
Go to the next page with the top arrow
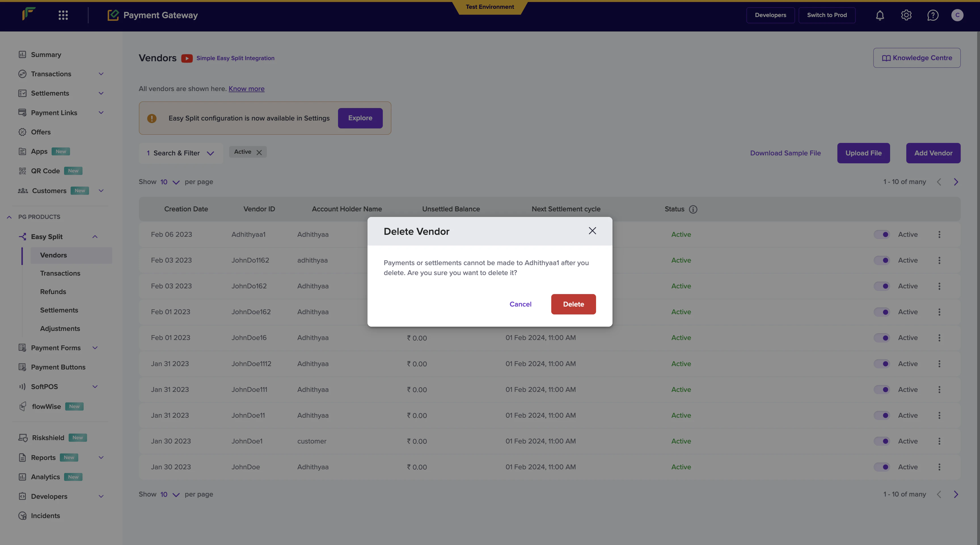coord(956,182)
